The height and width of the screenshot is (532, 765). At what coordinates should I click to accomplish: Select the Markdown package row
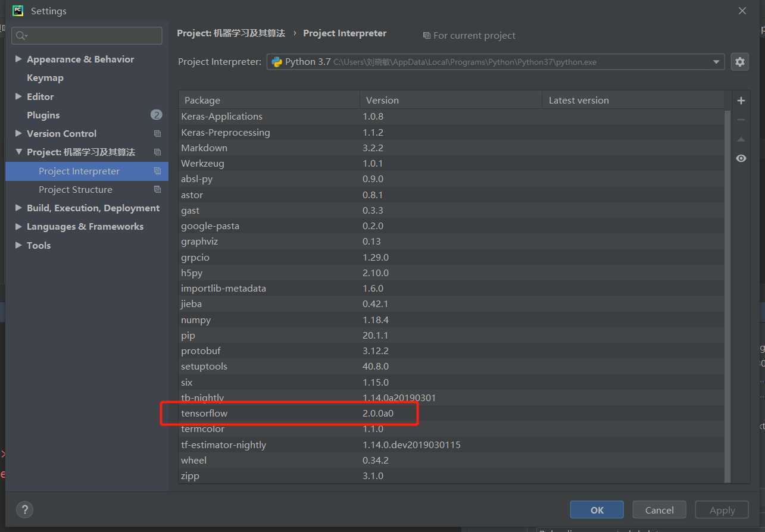pos(451,148)
